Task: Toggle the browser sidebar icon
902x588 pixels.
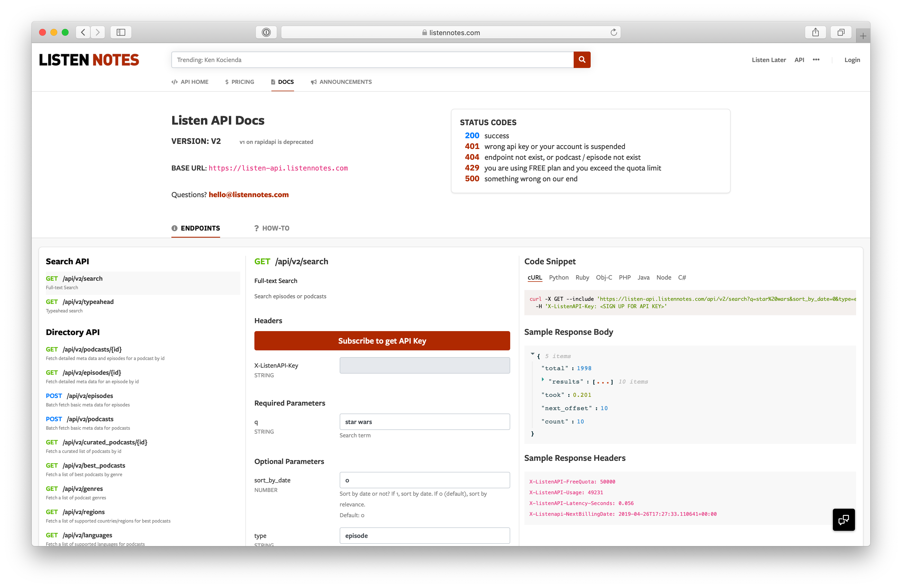Action: pyautogui.click(x=120, y=32)
